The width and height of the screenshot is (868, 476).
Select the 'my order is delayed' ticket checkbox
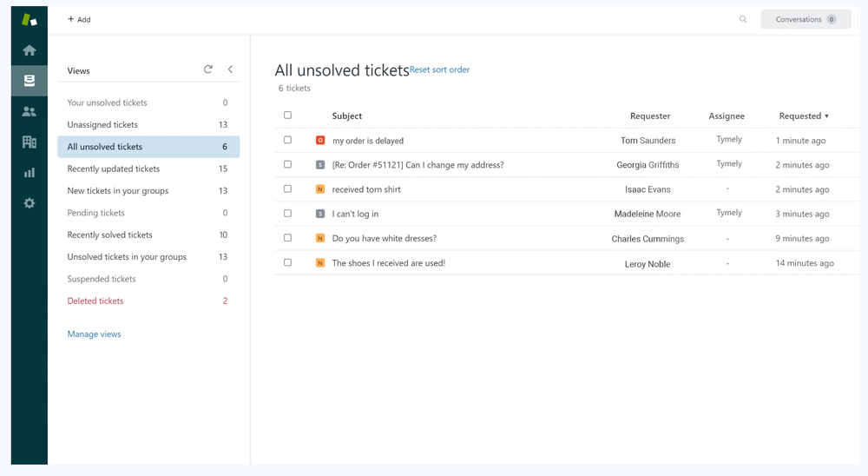288,140
